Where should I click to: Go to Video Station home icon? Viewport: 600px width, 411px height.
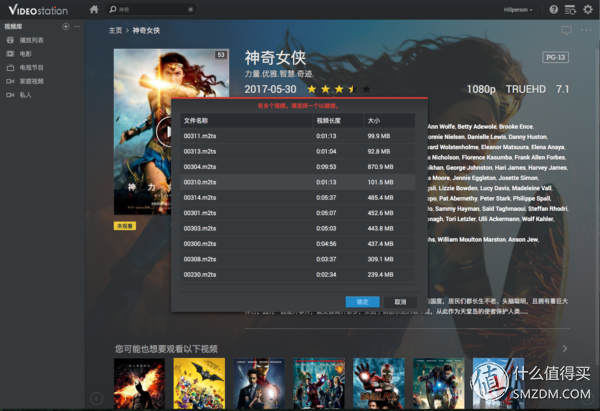[94, 9]
